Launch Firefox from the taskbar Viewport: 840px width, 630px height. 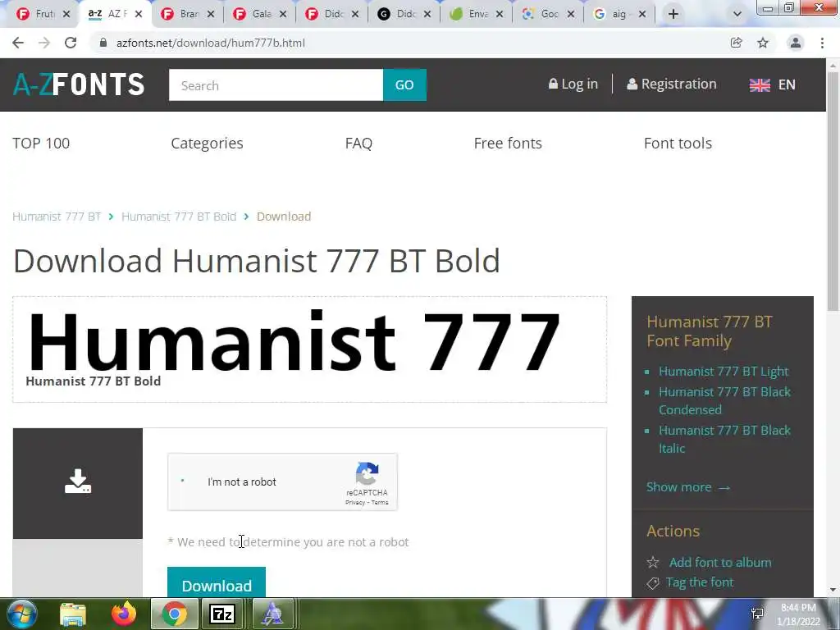[124, 614]
